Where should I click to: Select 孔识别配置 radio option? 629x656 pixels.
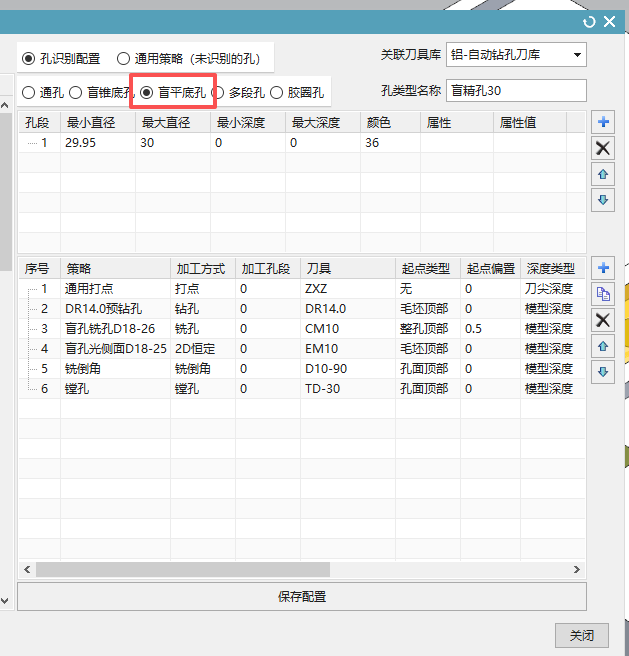coord(61,59)
